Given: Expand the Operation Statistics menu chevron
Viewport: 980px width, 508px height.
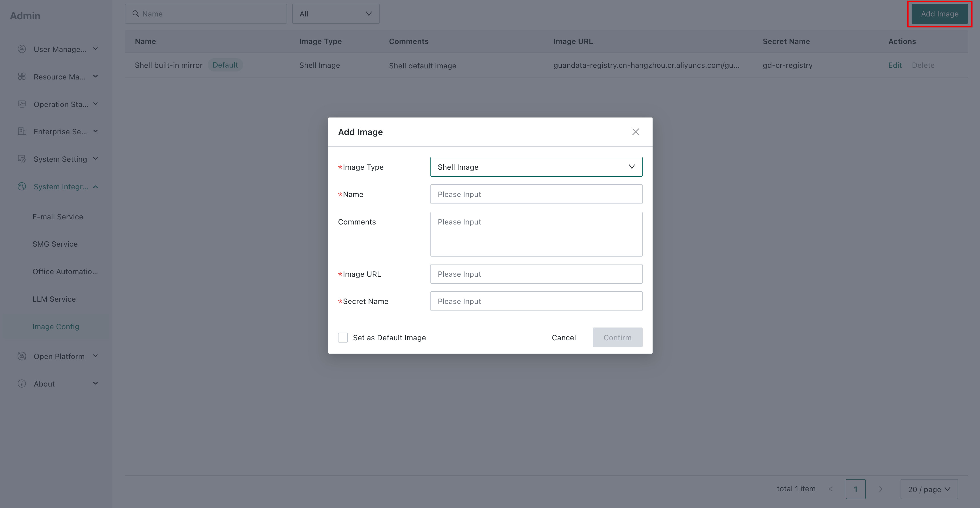Looking at the screenshot, I should point(96,104).
